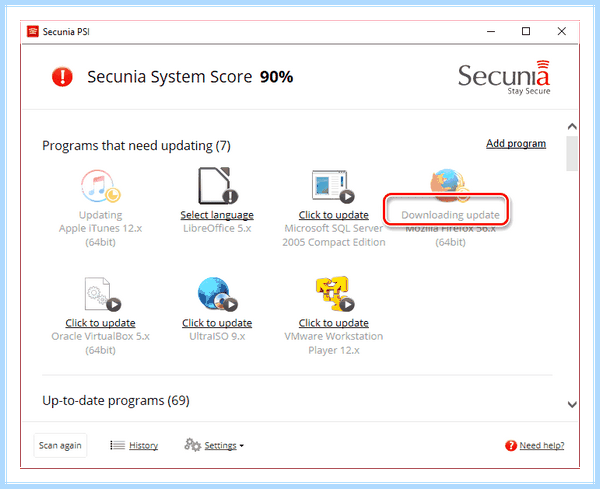
Task: Click the 90% system score value
Action: 276,77
